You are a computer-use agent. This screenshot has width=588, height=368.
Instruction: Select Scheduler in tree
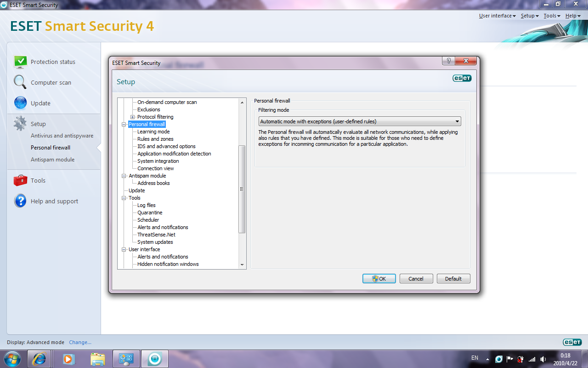148,220
